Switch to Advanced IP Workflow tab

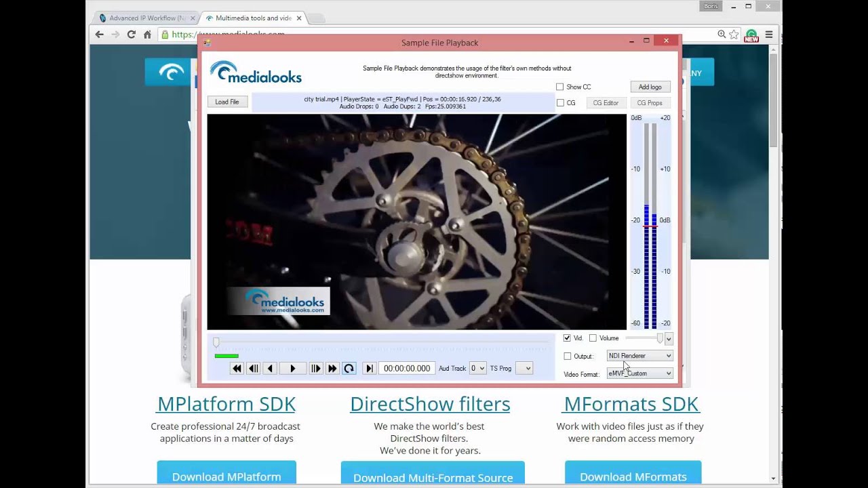pos(146,18)
